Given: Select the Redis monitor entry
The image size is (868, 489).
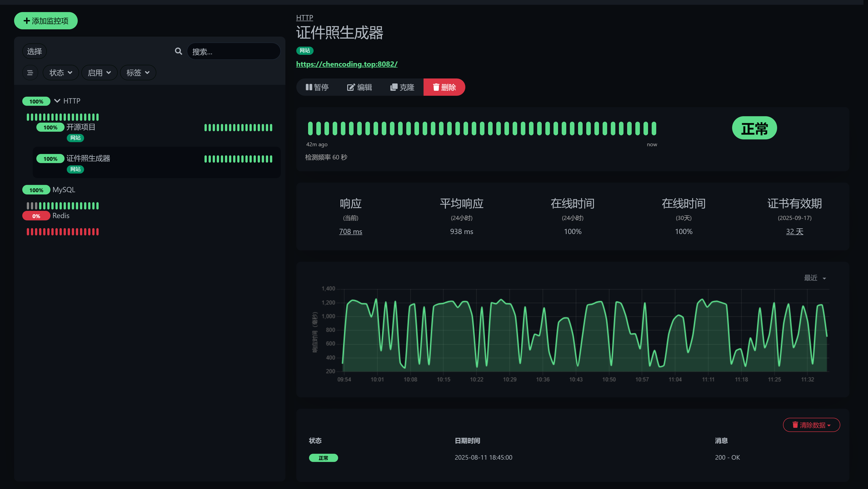Looking at the screenshot, I should point(61,216).
